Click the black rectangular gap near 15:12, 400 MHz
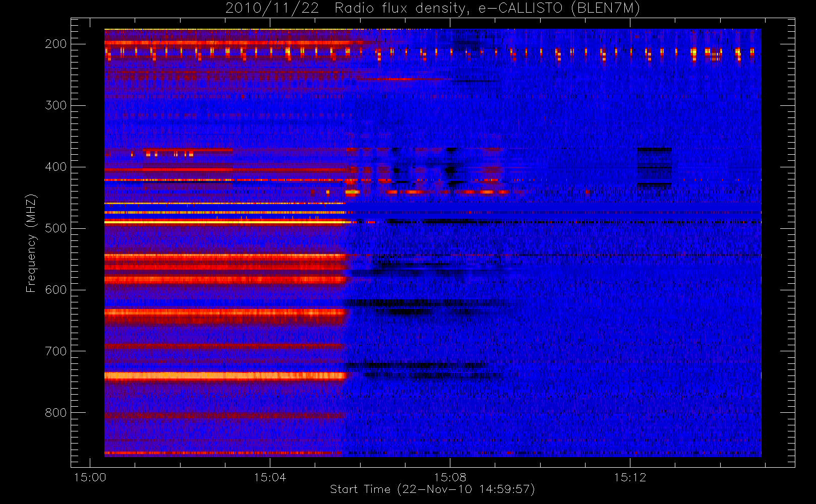This screenshot has width=816, height=504. (655, 168)
